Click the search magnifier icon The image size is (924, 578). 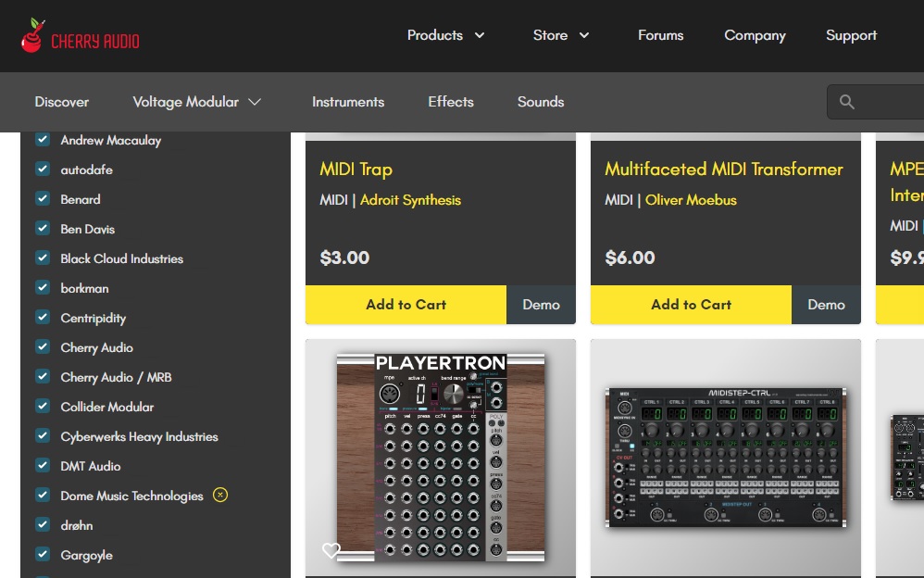coord(847,102)
